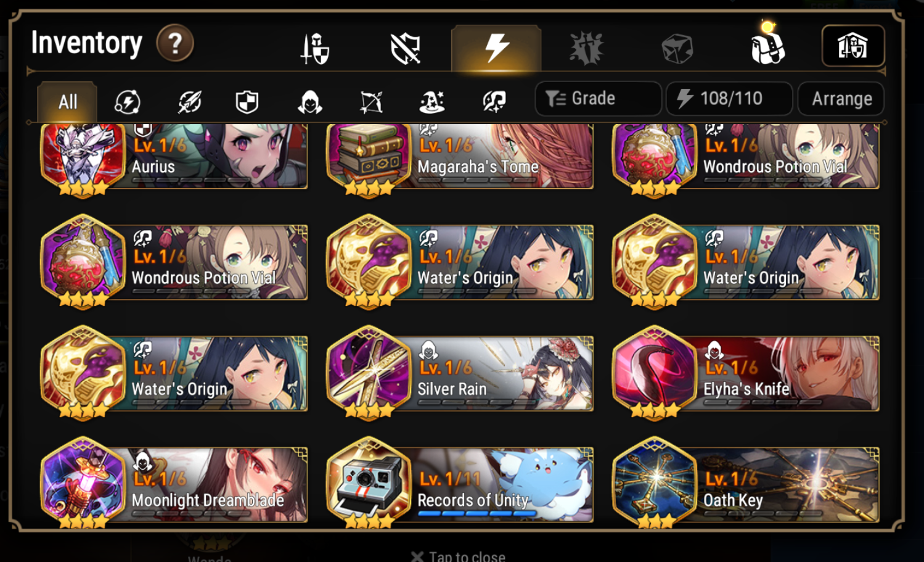924x562 pixels.
Task: Open the backpack inventory tab
Action: (767, 47)
